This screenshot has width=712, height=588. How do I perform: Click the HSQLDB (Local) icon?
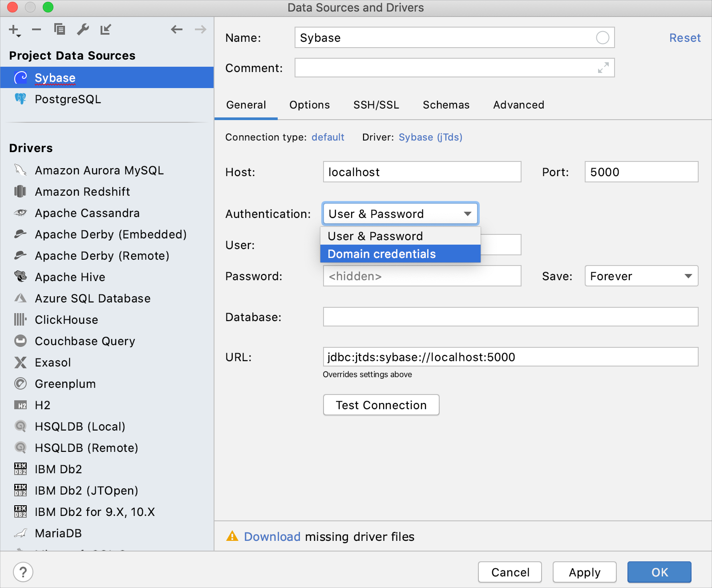(20, 426)
